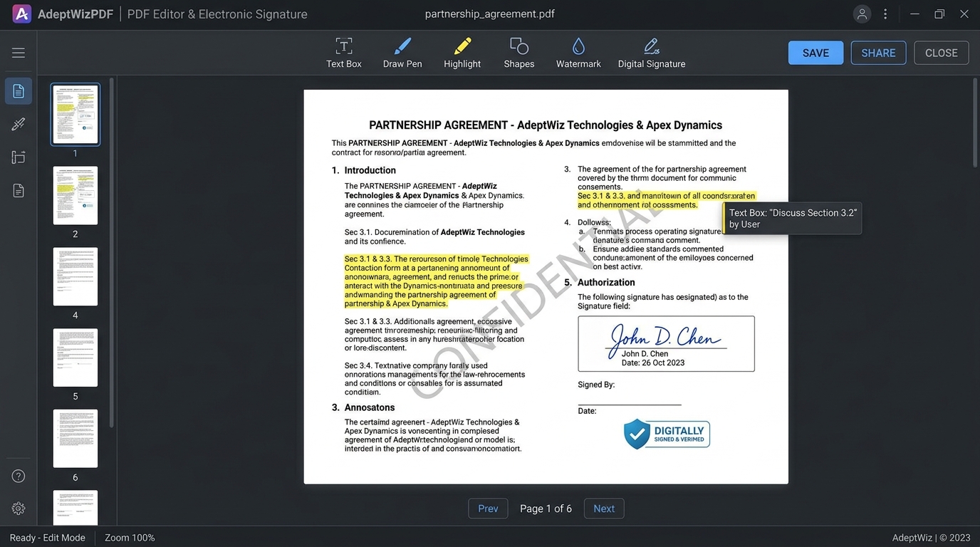Image resolution: width=980 pixels, height=547 pixels.
Task: Click the 'Page 1 of 6' indicator
Action: tap(546, 509)
